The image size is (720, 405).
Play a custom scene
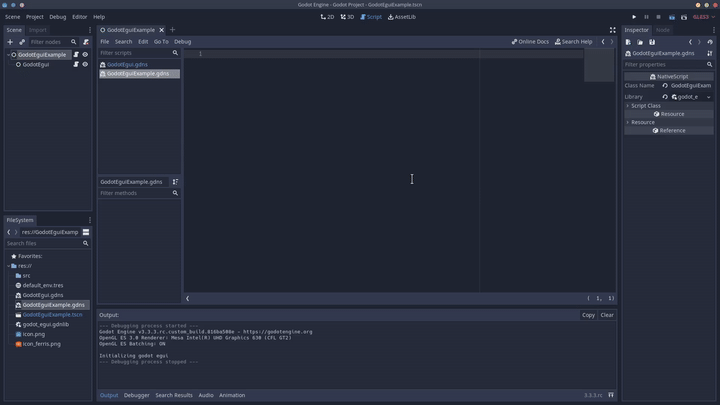[684, 17]
